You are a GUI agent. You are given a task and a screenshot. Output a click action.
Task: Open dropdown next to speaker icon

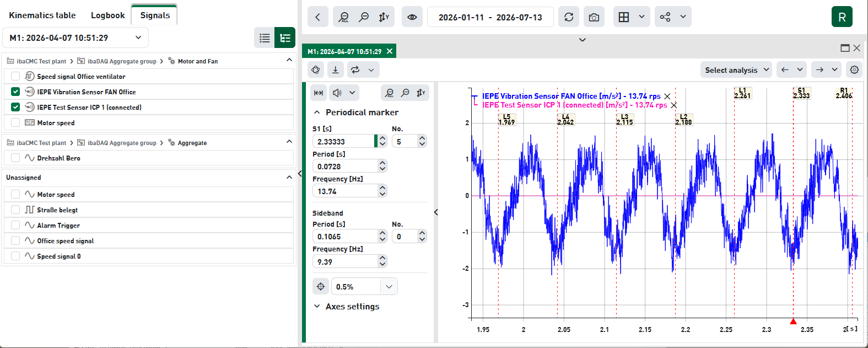coord(352,93)
